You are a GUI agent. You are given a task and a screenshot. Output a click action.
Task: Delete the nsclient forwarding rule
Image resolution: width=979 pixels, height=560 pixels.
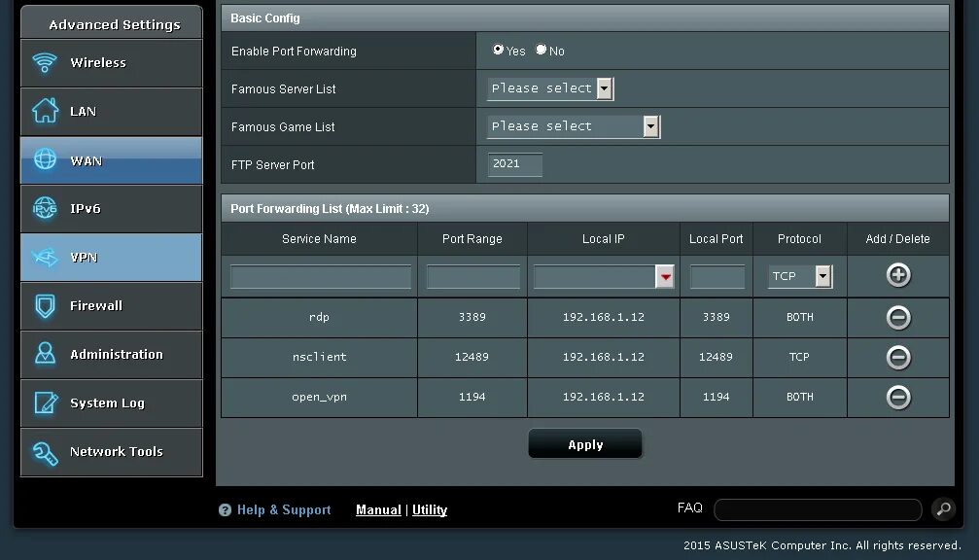(x=898, y=357)
